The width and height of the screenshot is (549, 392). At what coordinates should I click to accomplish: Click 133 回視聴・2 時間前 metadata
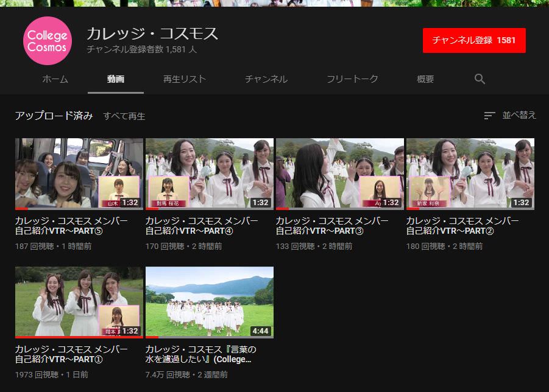tap(314, 246)
